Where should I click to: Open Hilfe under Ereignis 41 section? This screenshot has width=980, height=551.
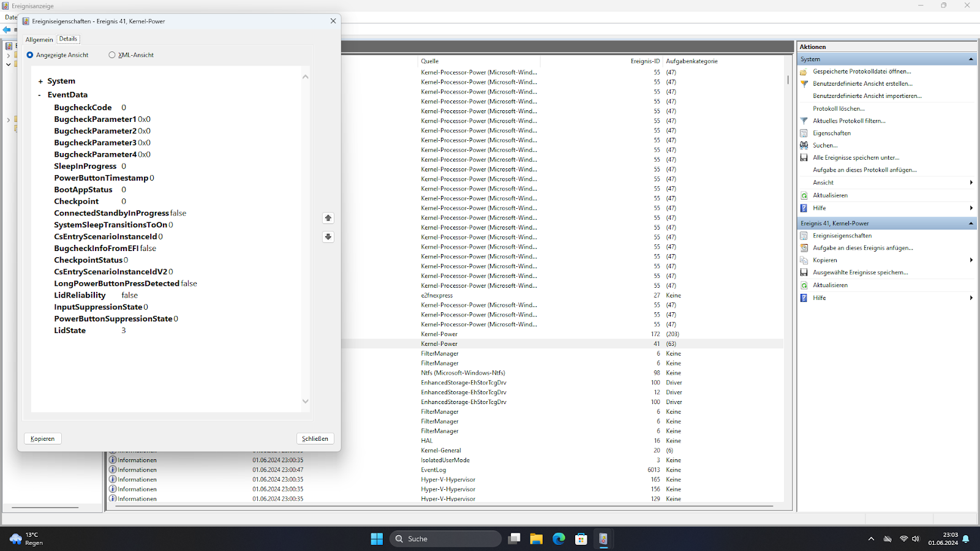click(x=819, y=298)
